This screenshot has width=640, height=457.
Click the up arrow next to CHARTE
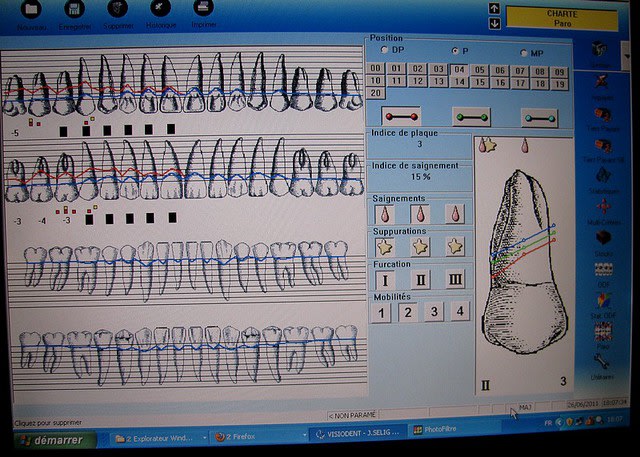coord(494,8)
